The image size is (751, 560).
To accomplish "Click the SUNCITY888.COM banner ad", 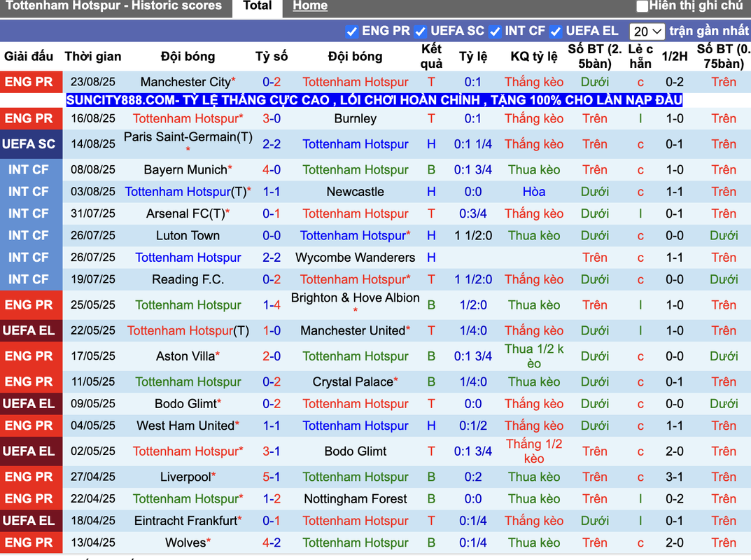I will point(374,100).
